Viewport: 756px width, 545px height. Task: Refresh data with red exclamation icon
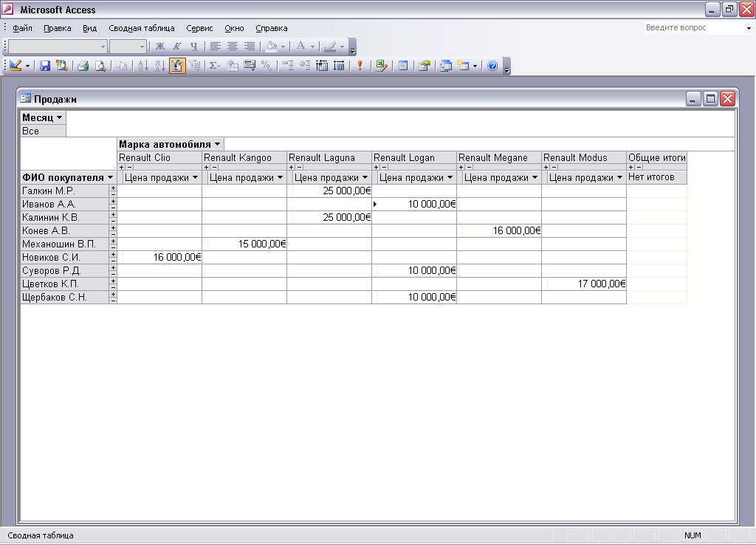coord(360,66)
